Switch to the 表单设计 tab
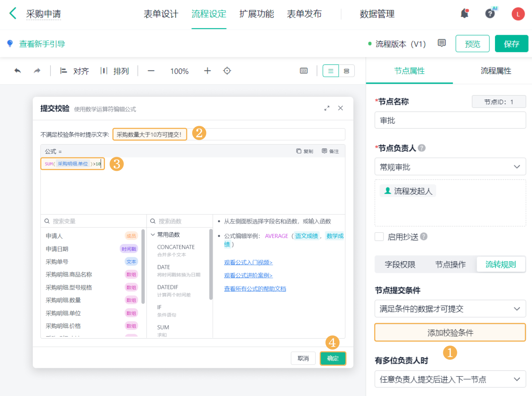The width and height of the screenshot is (532, 396). (161, 14)
